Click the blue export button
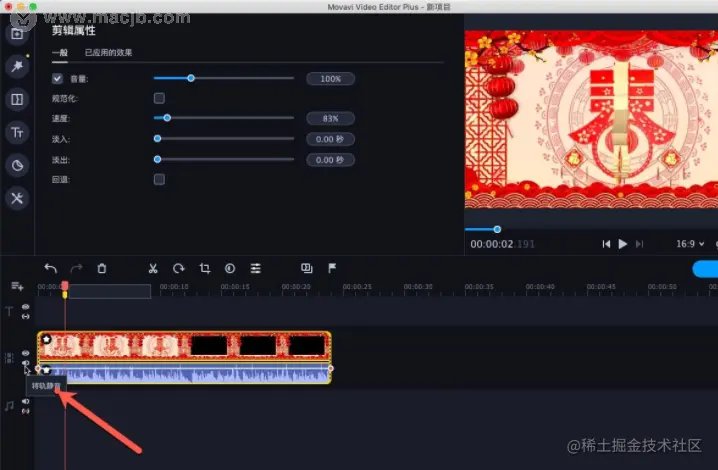Screen dimensions: 718x470 (705, 269)
